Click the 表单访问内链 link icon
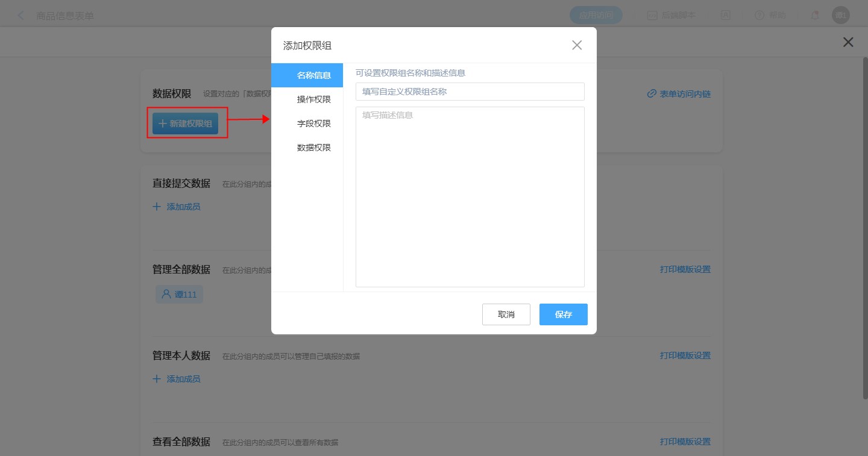This screenshot has width=868, height=456. click(x=652, y=94)
